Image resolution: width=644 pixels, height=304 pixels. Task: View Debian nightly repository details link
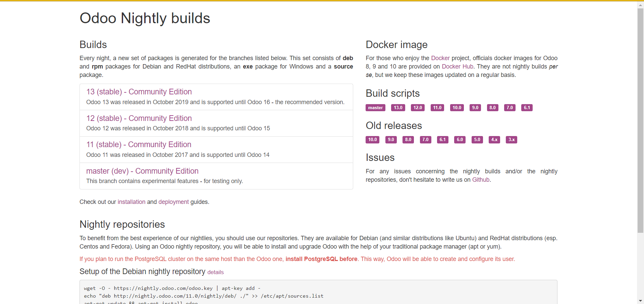tap(215, 272)
